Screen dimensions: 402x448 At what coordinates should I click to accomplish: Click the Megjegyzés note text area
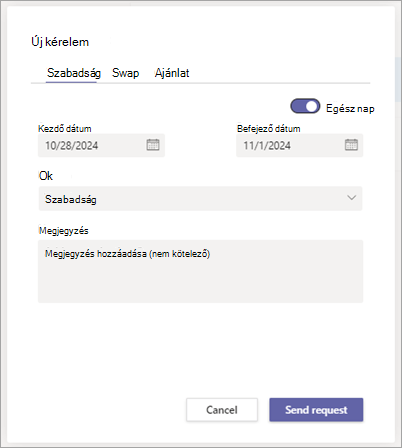click(200, 271)
